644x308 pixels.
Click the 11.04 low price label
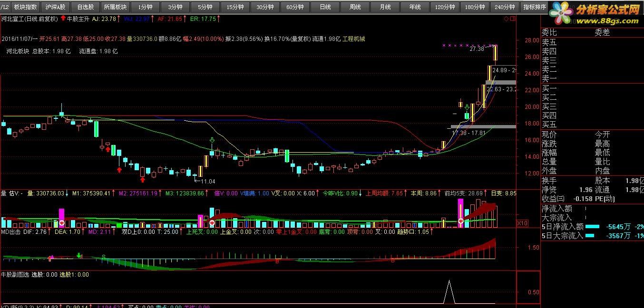(x=208, y=182)
